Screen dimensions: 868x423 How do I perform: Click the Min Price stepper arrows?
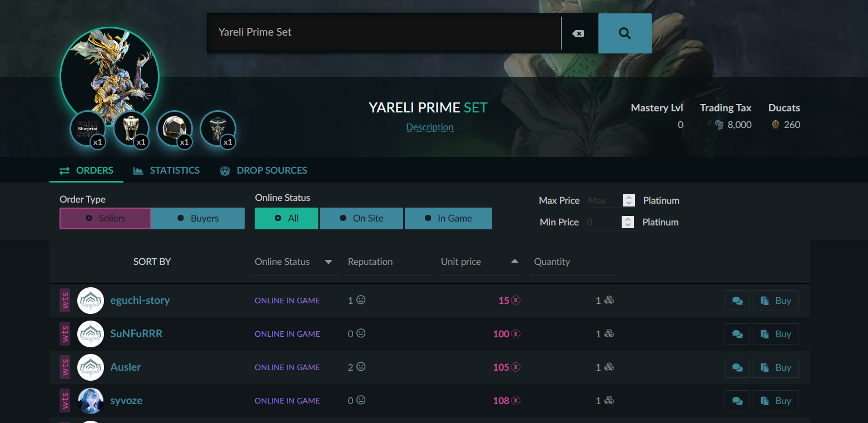628,222
